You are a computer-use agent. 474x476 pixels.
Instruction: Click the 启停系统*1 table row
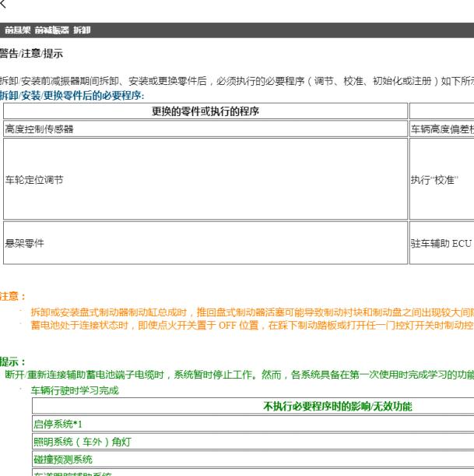[x=253, y=424]
